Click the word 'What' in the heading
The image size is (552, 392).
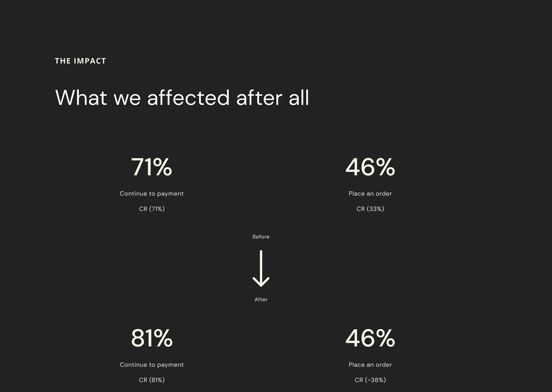81,98
